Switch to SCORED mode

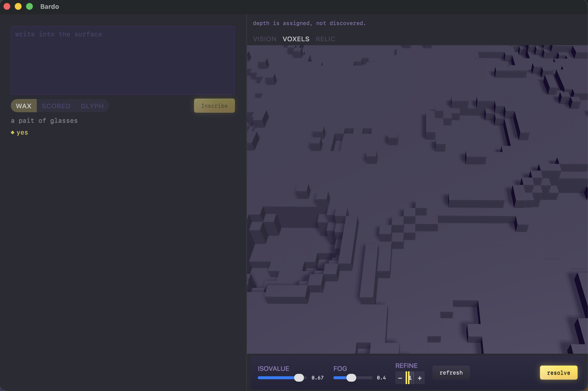pyautogui.click(x=56, y=106)
